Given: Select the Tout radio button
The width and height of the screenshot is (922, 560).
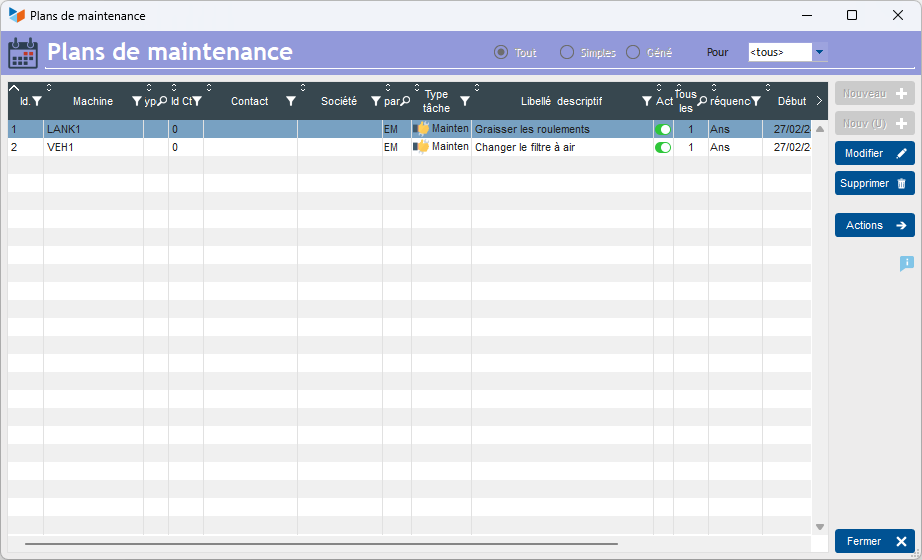Looking at the screenshot, I should pos(501,52).
